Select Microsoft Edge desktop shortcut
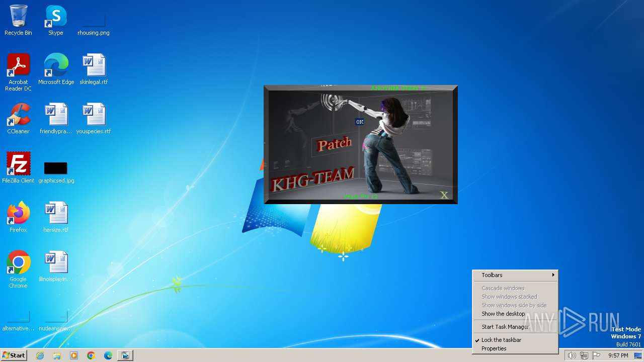This screenshot has width=644, height=362. 56,69
